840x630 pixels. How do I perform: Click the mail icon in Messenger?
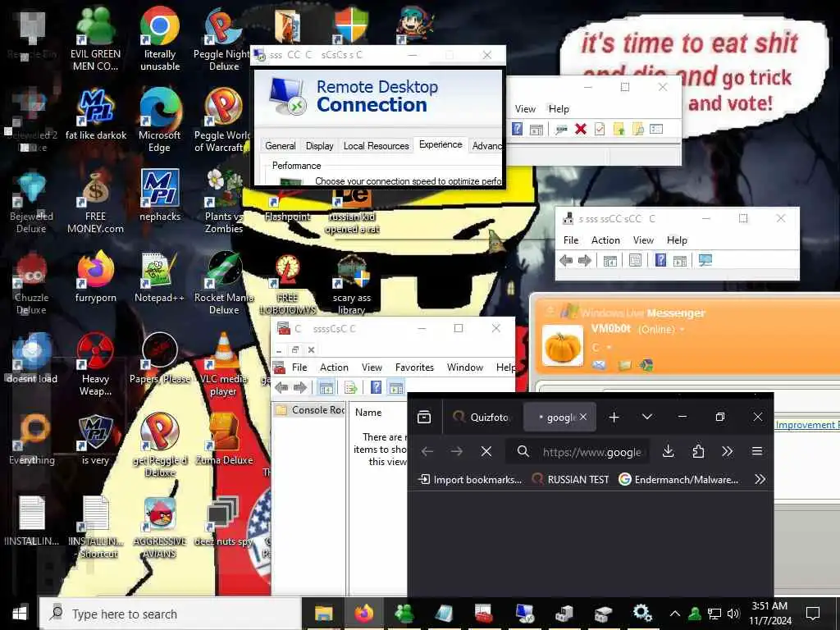599,365
